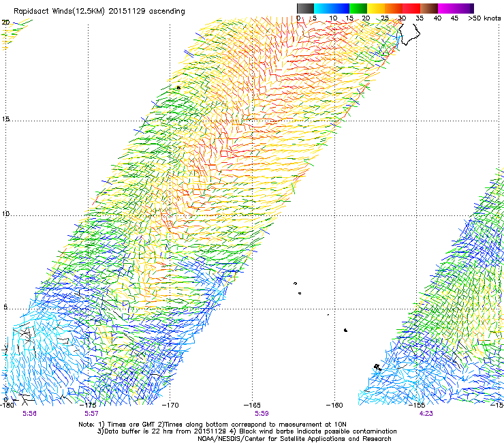This screenshot has width=504, height=443.
Task: Click the note 'Data buffer is 22 hrs'
Action: click(140, 431)
